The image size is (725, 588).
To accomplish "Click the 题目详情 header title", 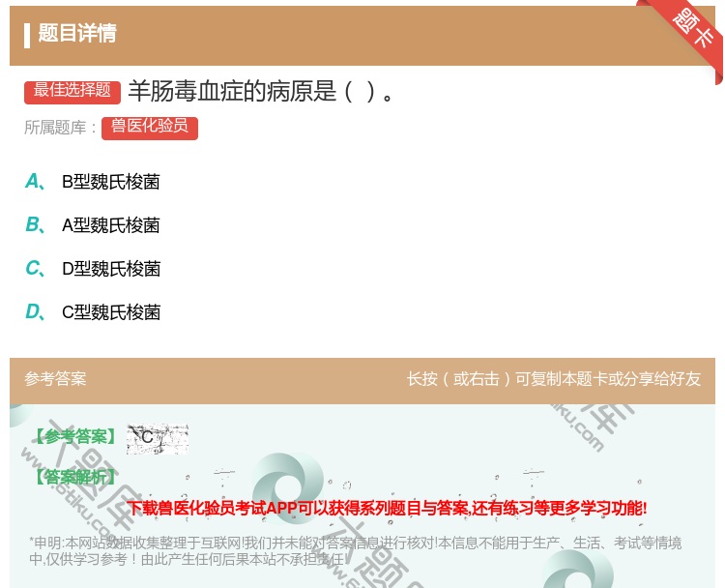I will pyautogui.click(x=77, y=33).
